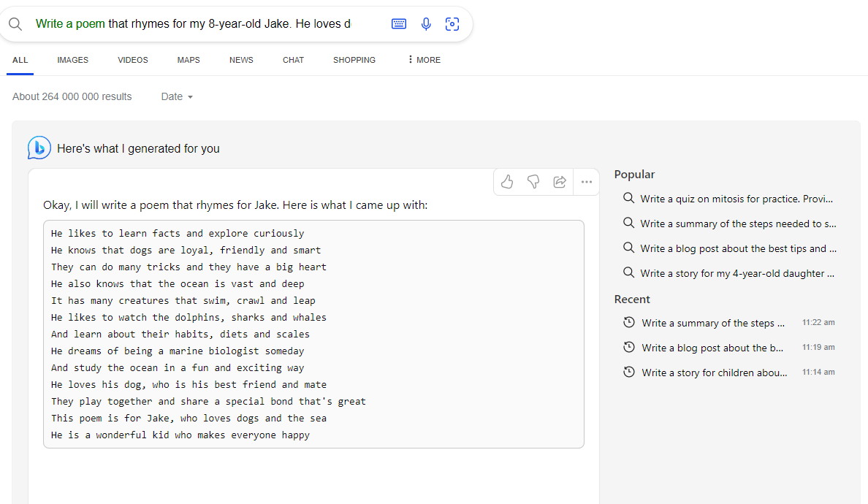Open visual search camera icon
The height and width of the screenshot is (504, 868).
452,24
